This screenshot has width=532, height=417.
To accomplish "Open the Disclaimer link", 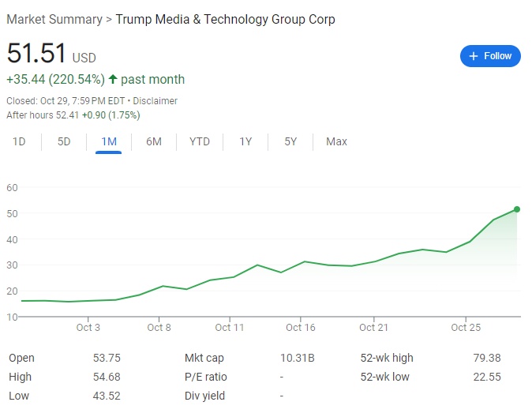I will 155,101.
